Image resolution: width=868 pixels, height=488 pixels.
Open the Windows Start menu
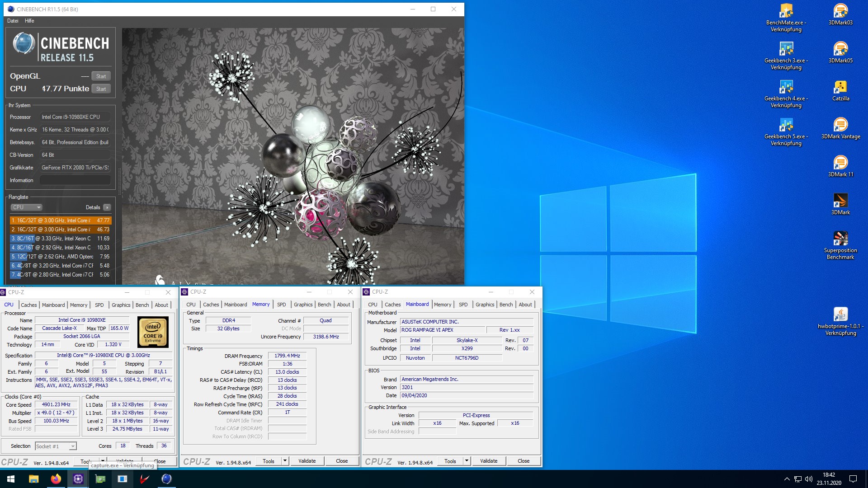pyautogui.click(x=11, y=479)
